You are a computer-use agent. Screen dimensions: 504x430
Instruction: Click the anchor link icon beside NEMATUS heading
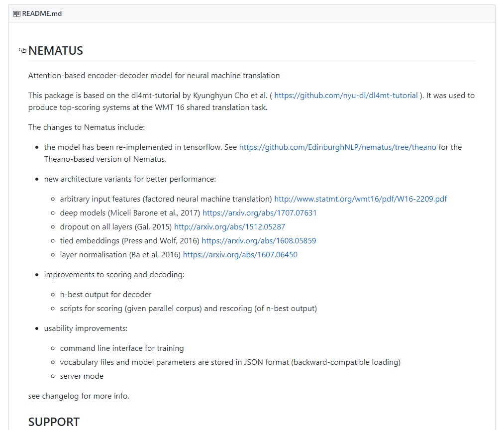(22, 50)
